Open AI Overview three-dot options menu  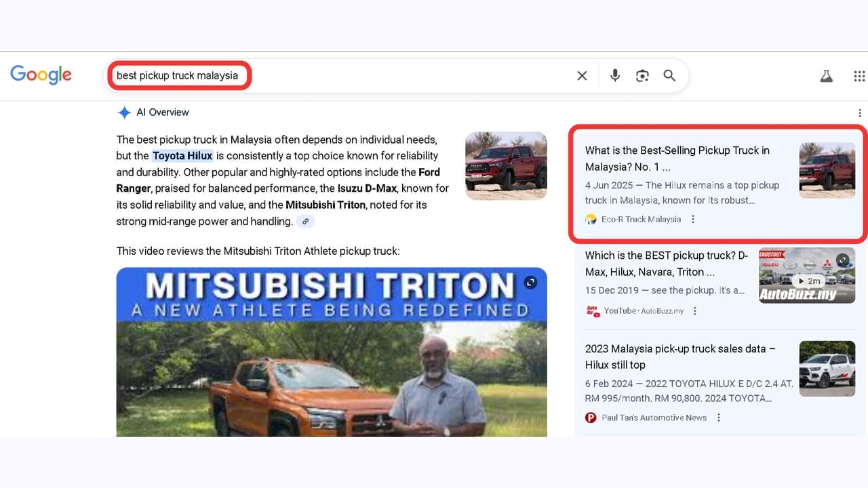[859, 113]
